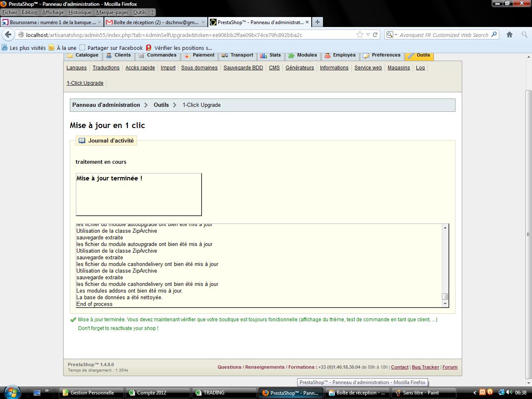The height and width of the screenshot is (399, 532).
Task: Open the Informations link
Action: click(x=334, y=68)
